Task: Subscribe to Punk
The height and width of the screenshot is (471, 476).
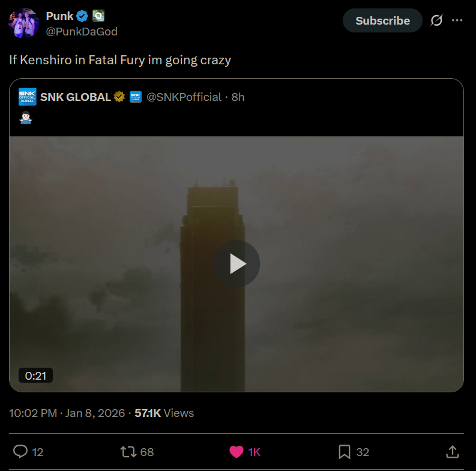Action: click(x=382, y=20)
